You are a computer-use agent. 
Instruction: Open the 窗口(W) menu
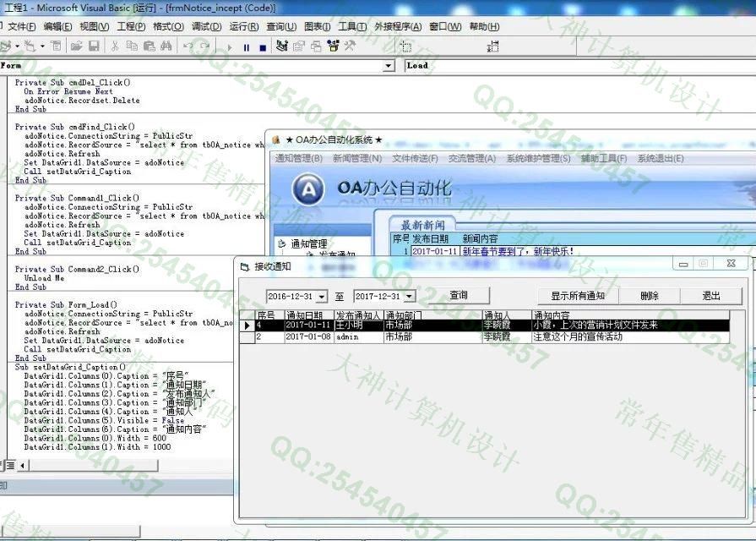pos(445,26)
